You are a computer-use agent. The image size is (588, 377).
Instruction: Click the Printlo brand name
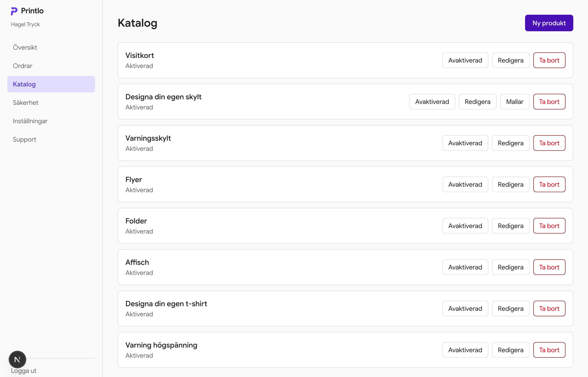tap(32, 11)
